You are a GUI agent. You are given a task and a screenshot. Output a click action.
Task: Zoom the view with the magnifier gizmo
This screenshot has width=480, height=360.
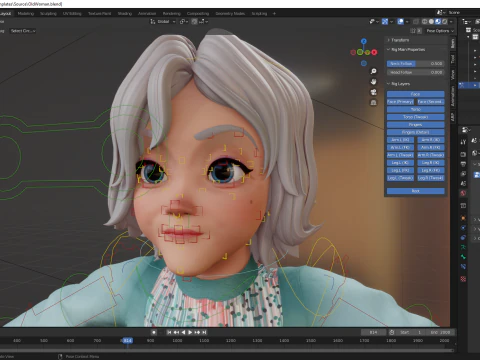tap(373, 71)
